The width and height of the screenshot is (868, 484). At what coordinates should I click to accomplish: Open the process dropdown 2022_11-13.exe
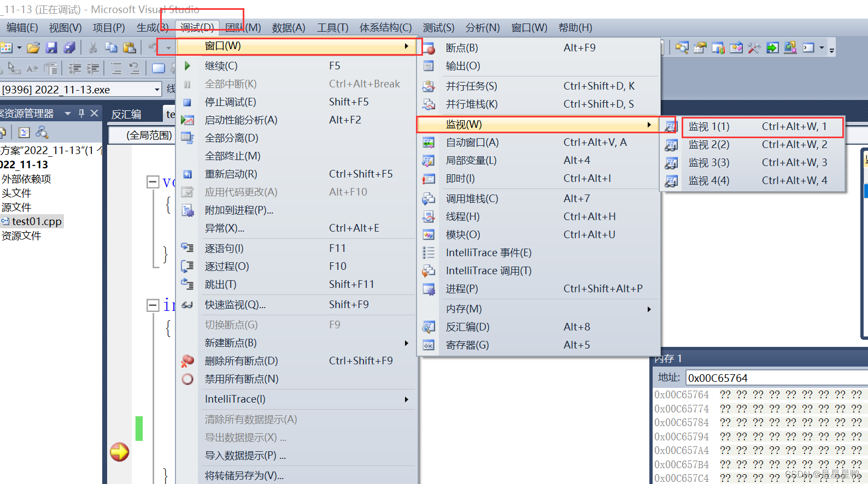157,90
